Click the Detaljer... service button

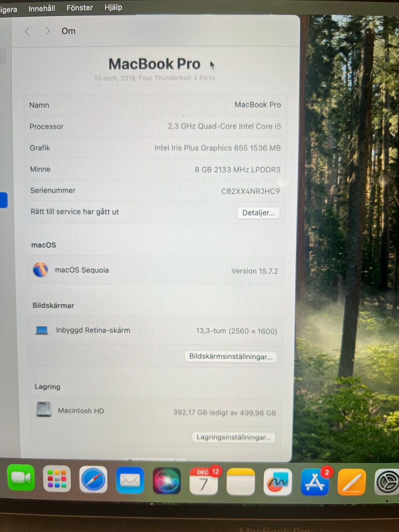click(258, 213)
